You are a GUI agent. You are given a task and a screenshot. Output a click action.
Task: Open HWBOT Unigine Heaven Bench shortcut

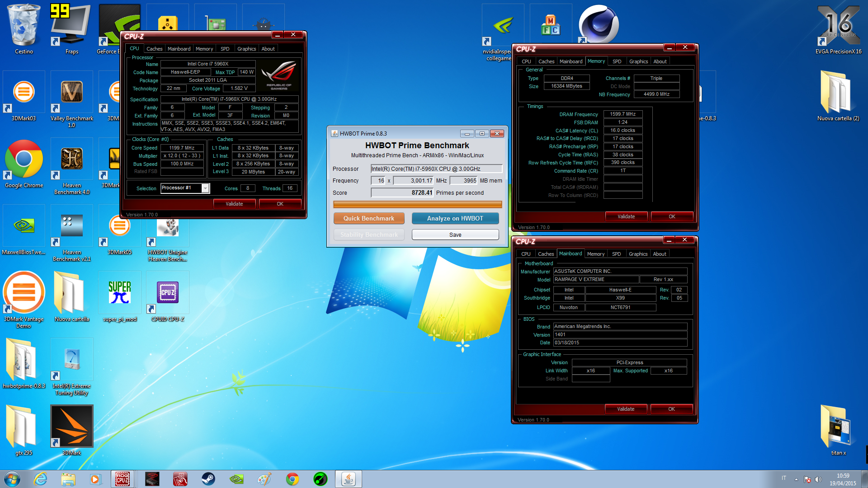click(x=167, y=240)
